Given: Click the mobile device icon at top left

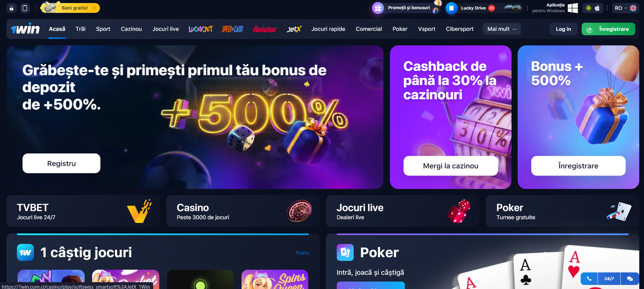Looking at the screenshot, I should click(x=25, y=8).
